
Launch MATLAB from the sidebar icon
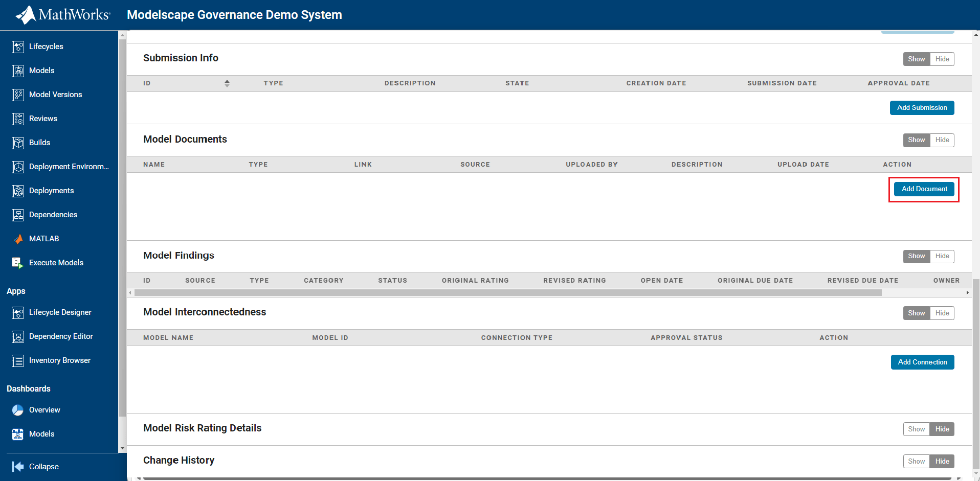pos(18,239)
